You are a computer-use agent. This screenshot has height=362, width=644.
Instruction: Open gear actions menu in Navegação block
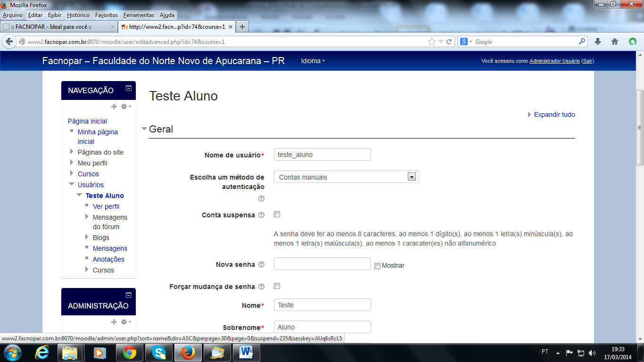tap(126, 107)
